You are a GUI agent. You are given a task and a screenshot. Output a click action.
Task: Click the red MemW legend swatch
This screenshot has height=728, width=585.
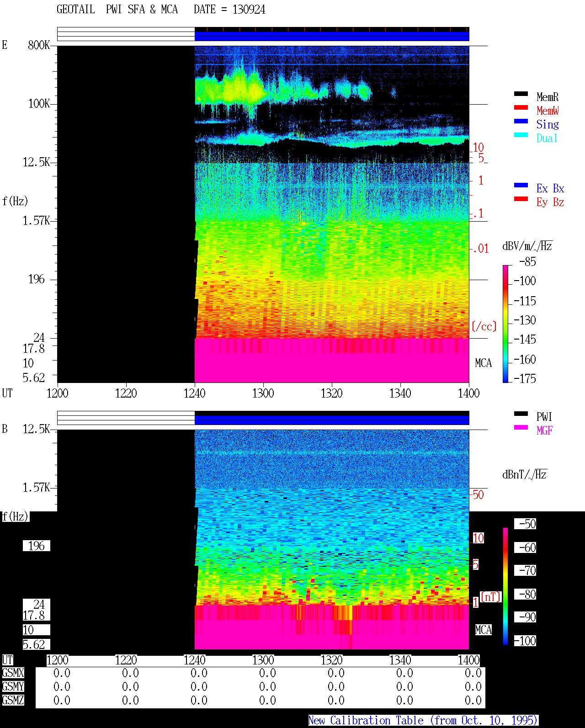click(x=521, y=107)
